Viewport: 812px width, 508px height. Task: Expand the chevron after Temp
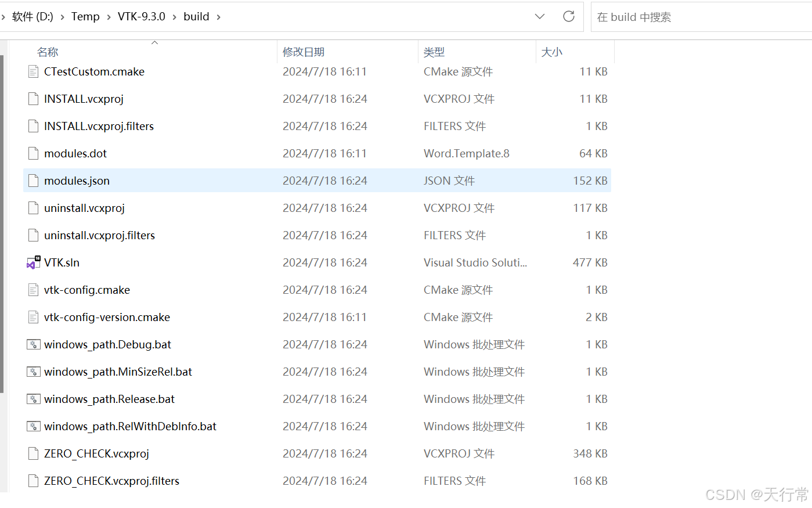pyautogui.click(x=109, y=17)
